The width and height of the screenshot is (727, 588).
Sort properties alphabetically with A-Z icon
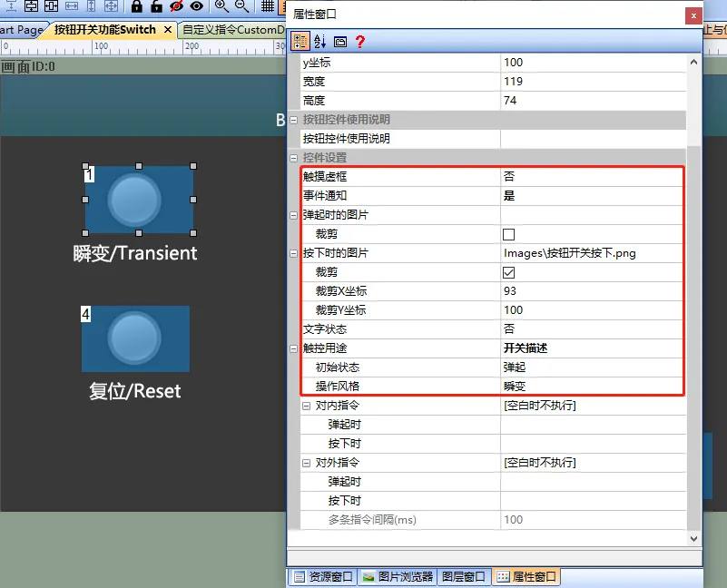tap(319, 41)
